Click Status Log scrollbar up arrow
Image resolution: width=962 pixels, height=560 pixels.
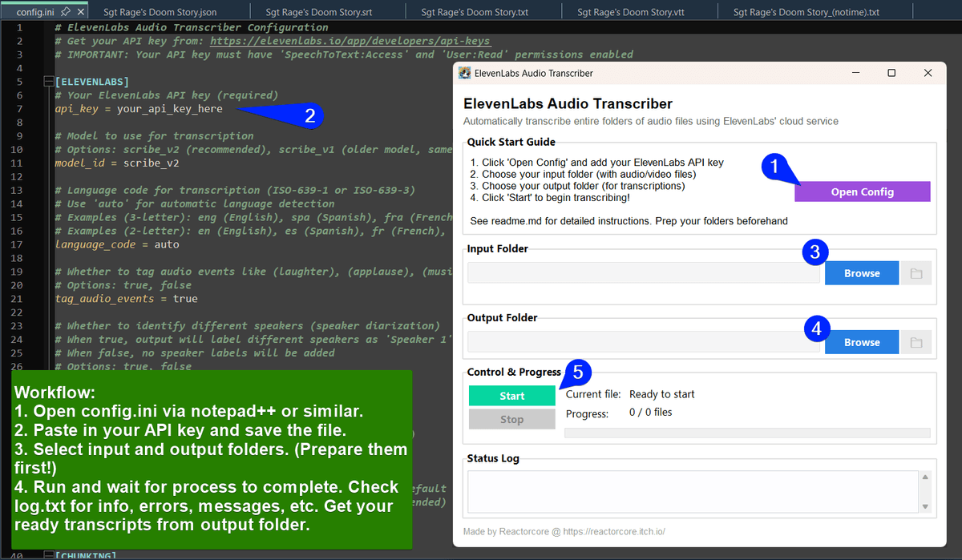926,477
